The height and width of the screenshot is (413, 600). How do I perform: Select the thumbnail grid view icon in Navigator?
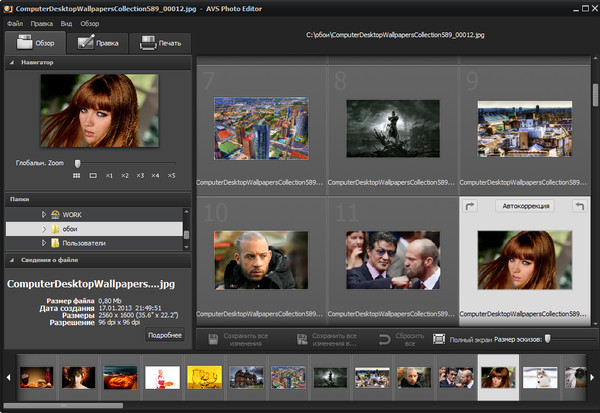click(76, 175)
